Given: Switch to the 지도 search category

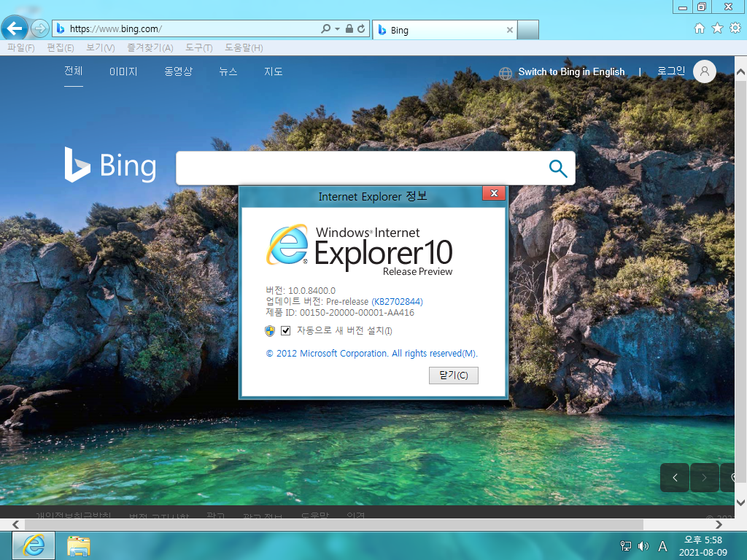Looking at the screenshot, I should pos(274,71).
